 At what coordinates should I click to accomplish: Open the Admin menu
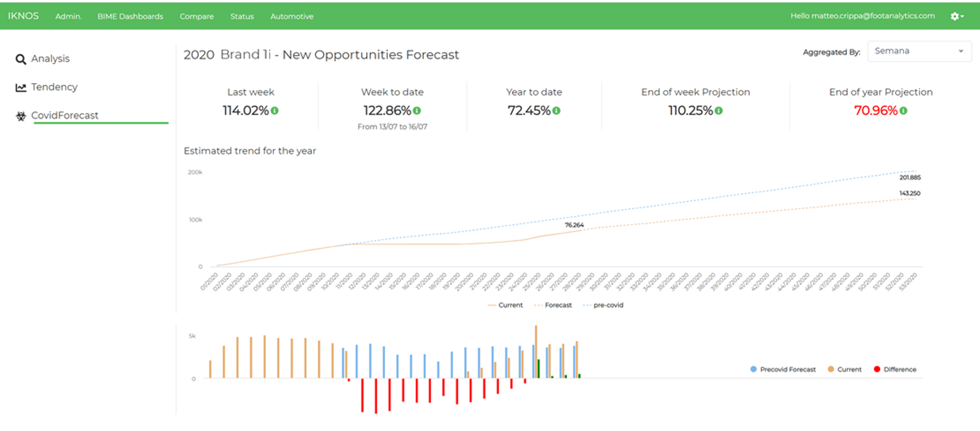pyautogui.click(x=68, y=16)
